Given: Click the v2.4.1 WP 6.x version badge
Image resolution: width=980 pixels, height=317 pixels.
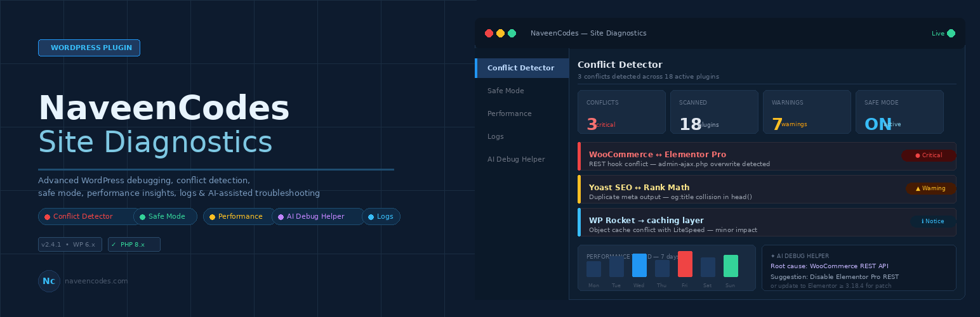Looking at the screenshot, I should (70, 244).
